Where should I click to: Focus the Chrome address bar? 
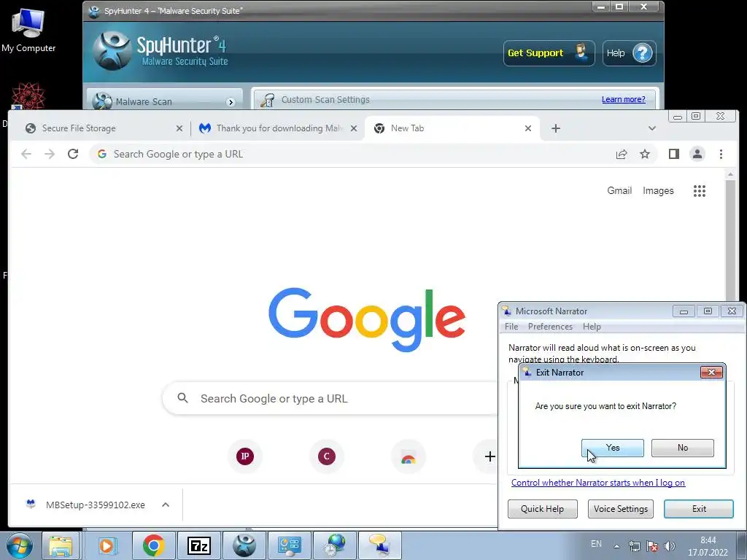352,154
